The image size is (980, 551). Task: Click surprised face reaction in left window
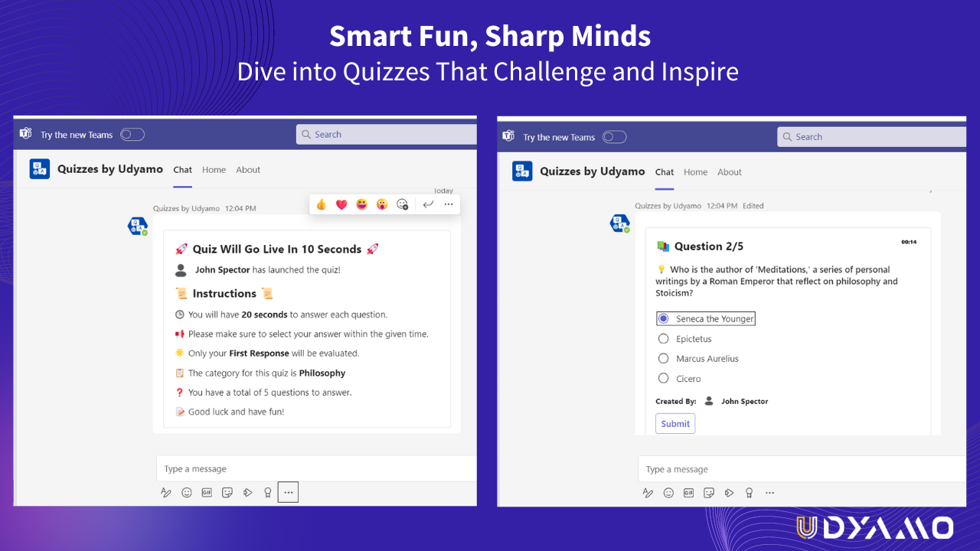(382, 204)
